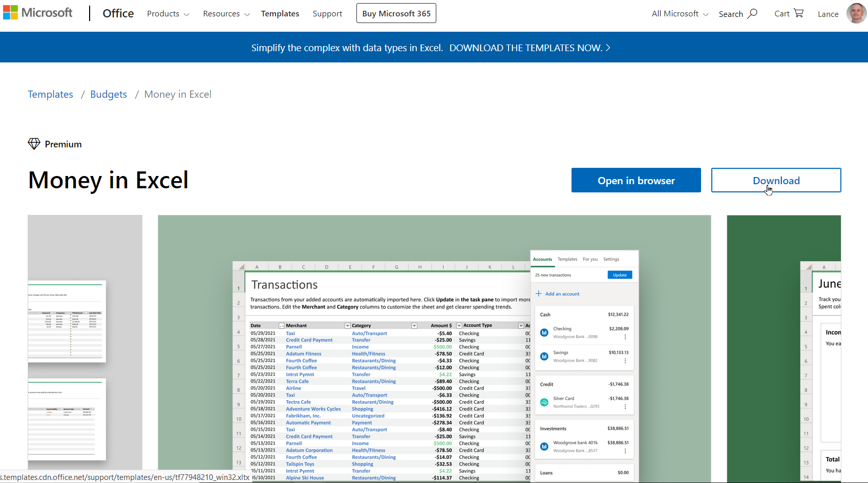Screen dimensions: 868x483
Task: Open the Templates nav item
Action: [x=280, y=14]
